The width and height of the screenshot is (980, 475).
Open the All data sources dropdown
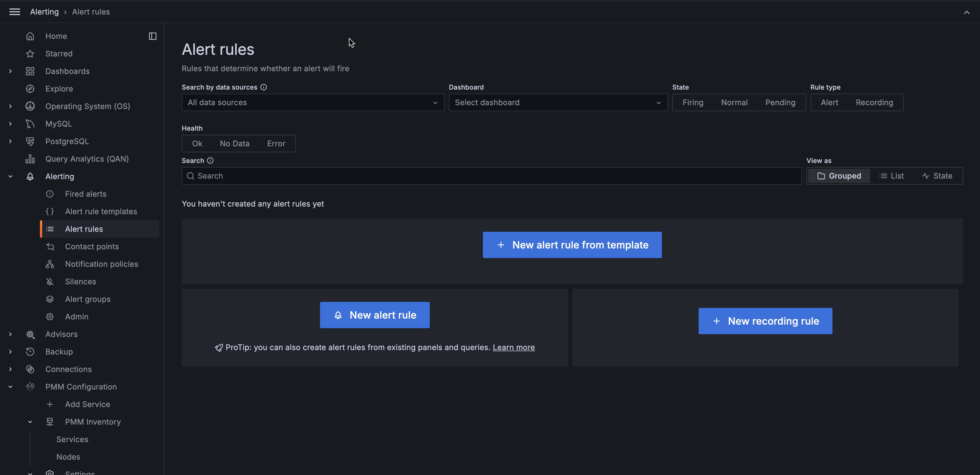[313, 102]
